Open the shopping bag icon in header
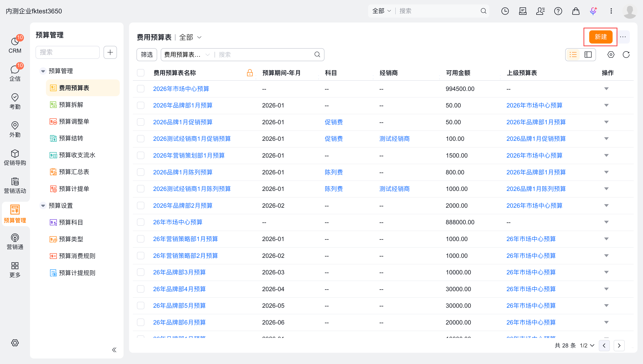 tap(576, 11)
